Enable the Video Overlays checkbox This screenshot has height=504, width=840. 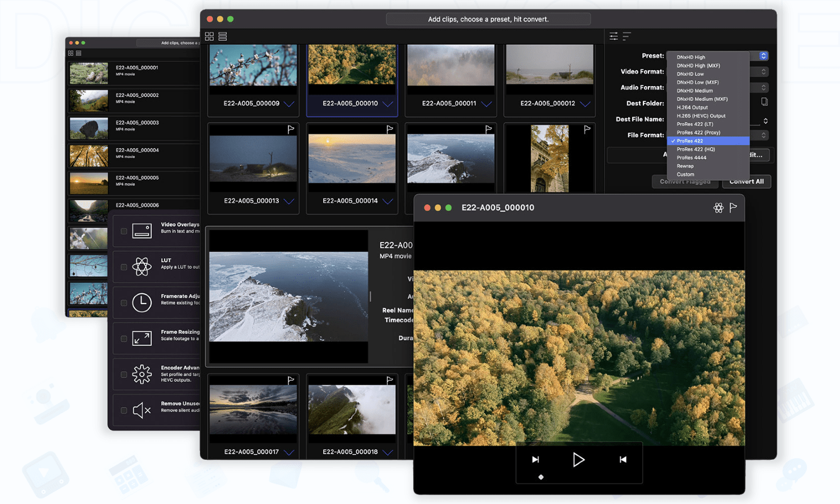click(124, 231)
